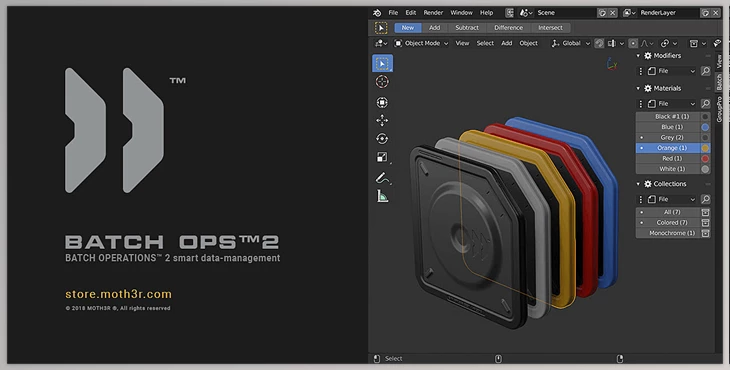Open the render layer browse icon

click(629, 13)
